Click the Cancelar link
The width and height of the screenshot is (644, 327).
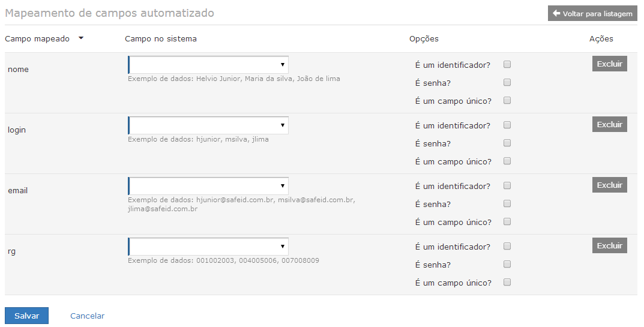(87, 316)
